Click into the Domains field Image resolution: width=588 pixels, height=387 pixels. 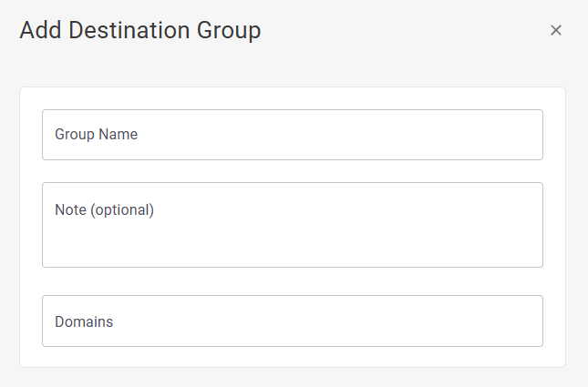pyautogui.click(x=292, y=321)
